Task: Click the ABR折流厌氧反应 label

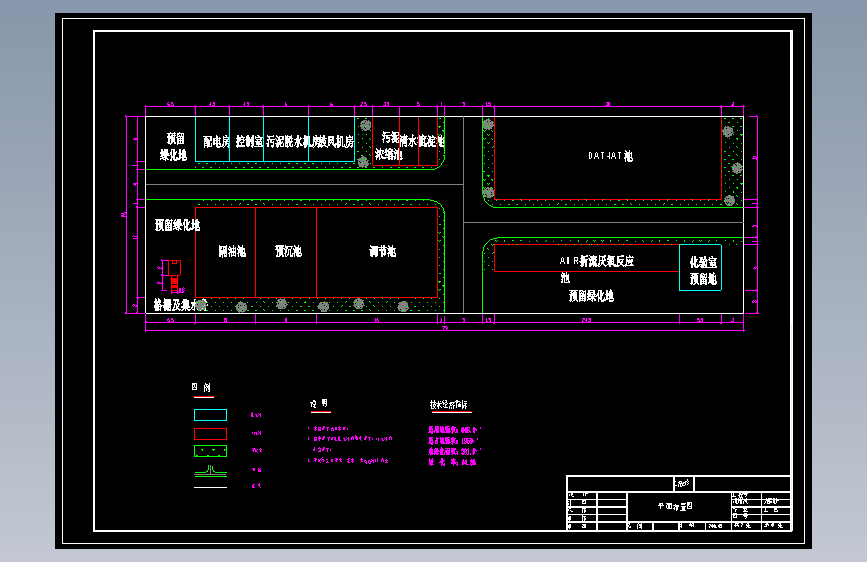Action: pos(597,261)
